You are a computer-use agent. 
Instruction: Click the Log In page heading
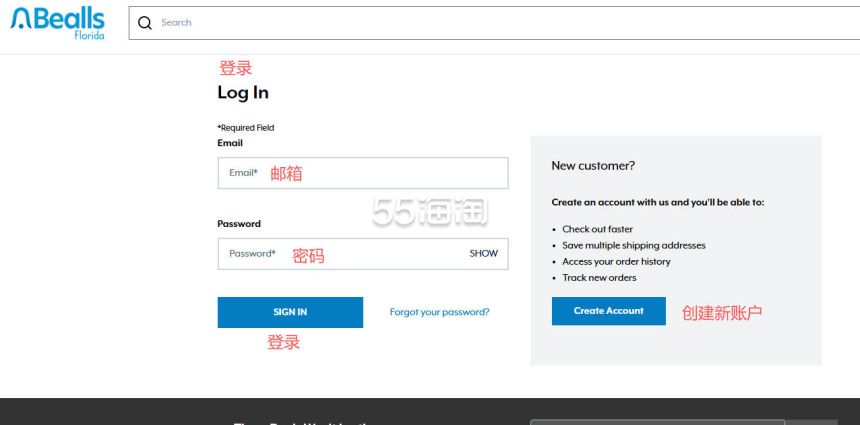click(243, 93)
